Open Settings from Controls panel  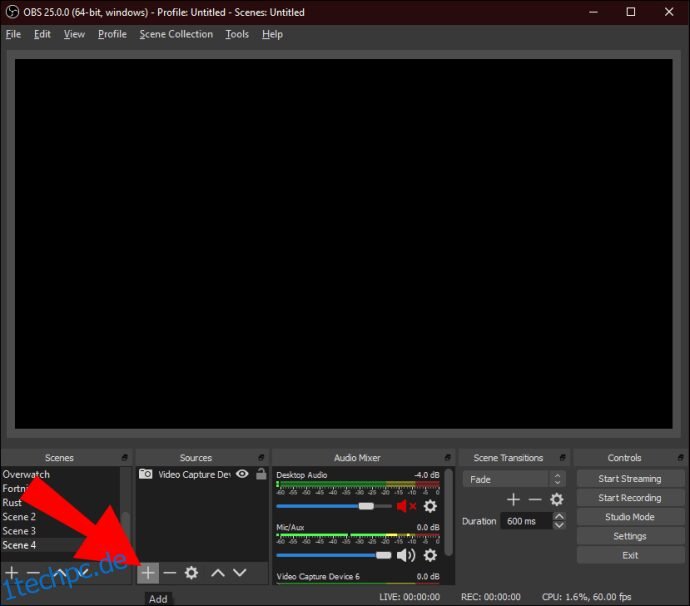click(x=630, y=536)
